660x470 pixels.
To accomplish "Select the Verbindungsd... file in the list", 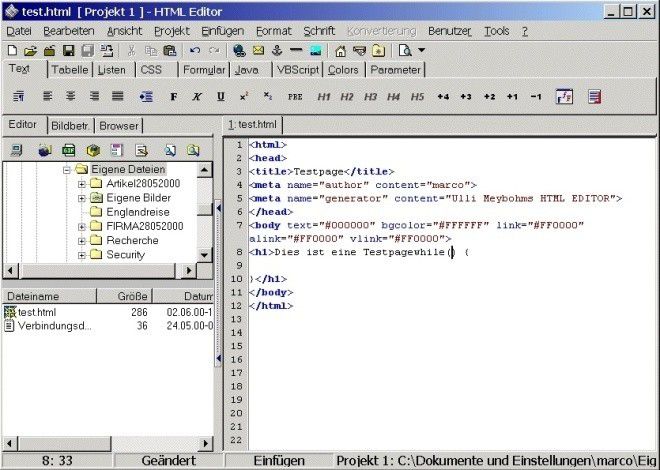I will pos(54,326).
